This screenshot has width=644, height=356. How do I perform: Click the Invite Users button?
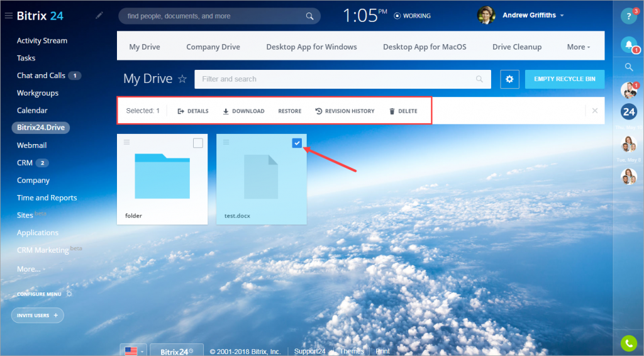37,315
